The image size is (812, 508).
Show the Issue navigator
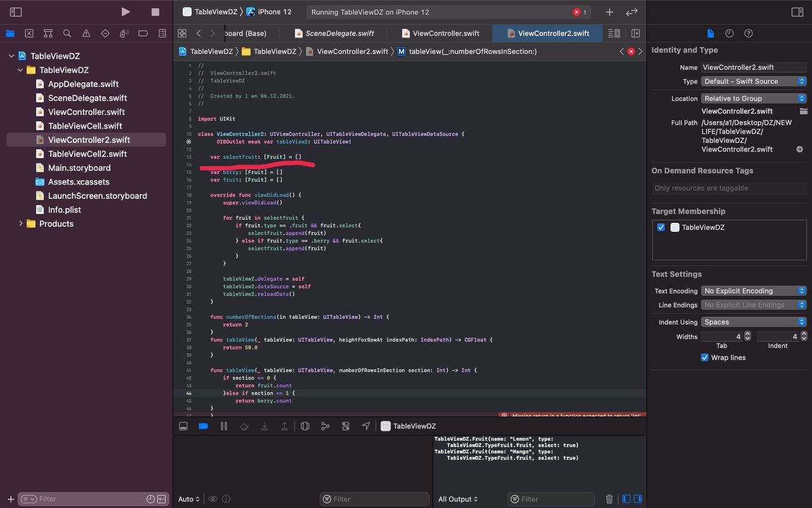point(86,33)
